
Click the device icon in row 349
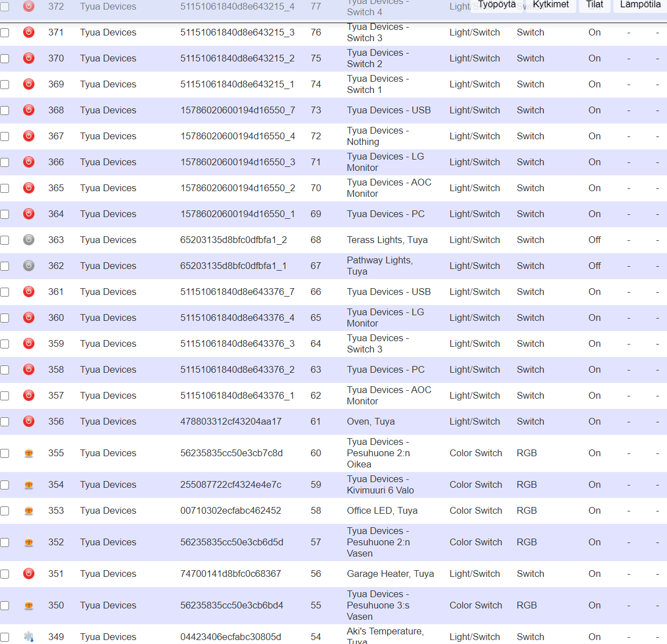[x=29, y=636]
